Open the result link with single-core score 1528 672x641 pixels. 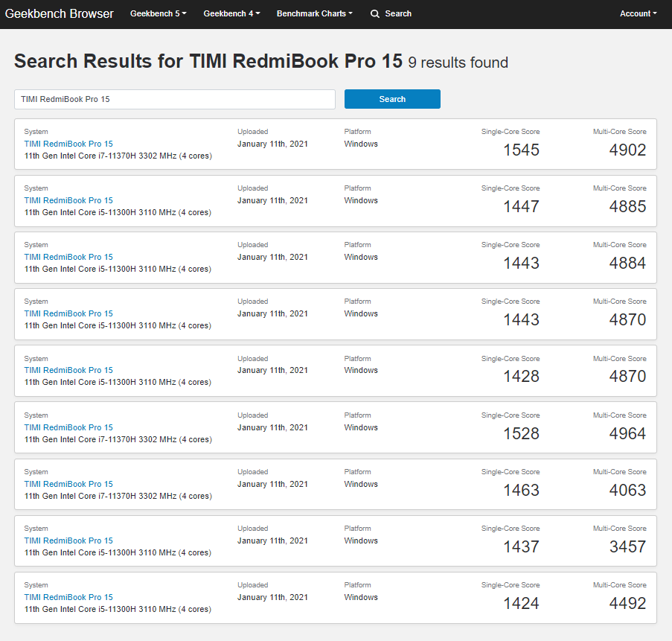click(68, 427)
